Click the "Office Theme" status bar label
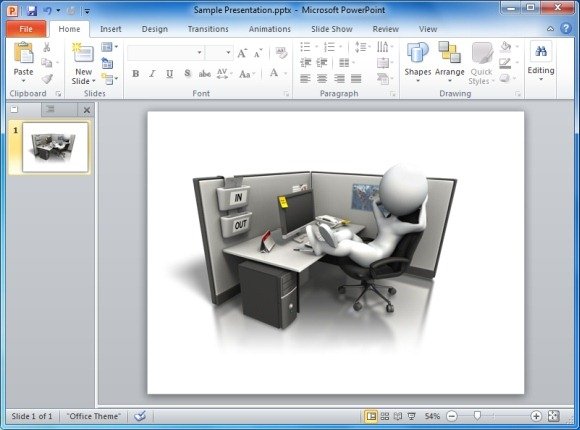 point(94,416)
